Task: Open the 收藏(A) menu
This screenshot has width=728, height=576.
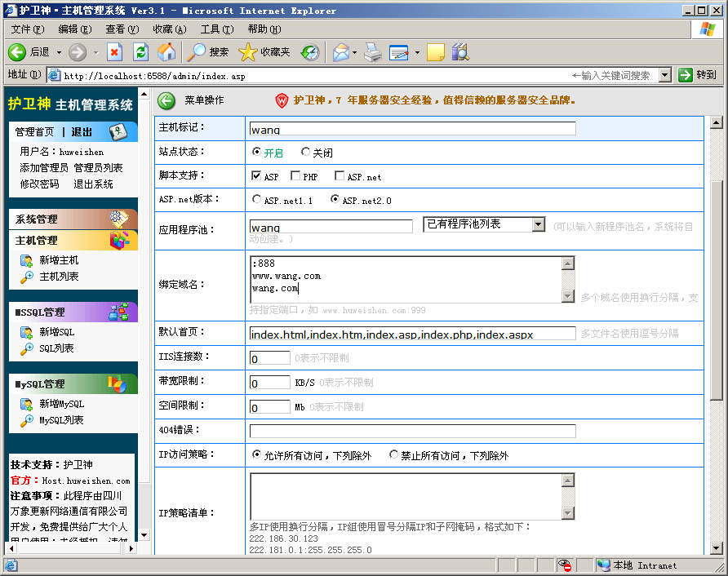Action: (x=169, y=29)
